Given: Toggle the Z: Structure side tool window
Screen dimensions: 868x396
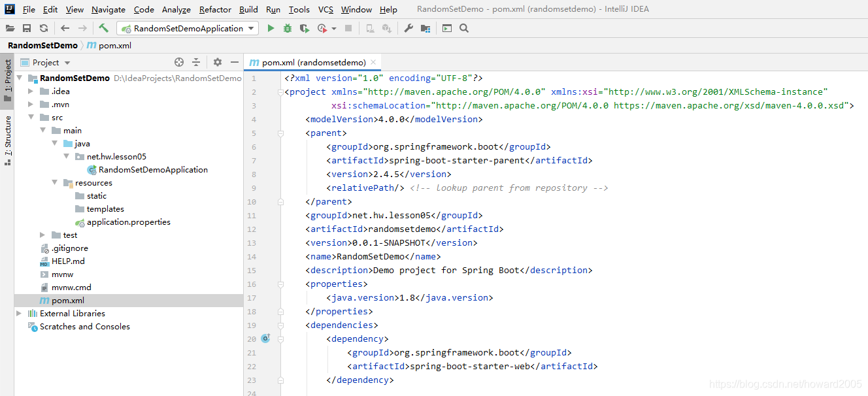Looking at the screenshot, I should pyautogui.click(x=8, y=140).
